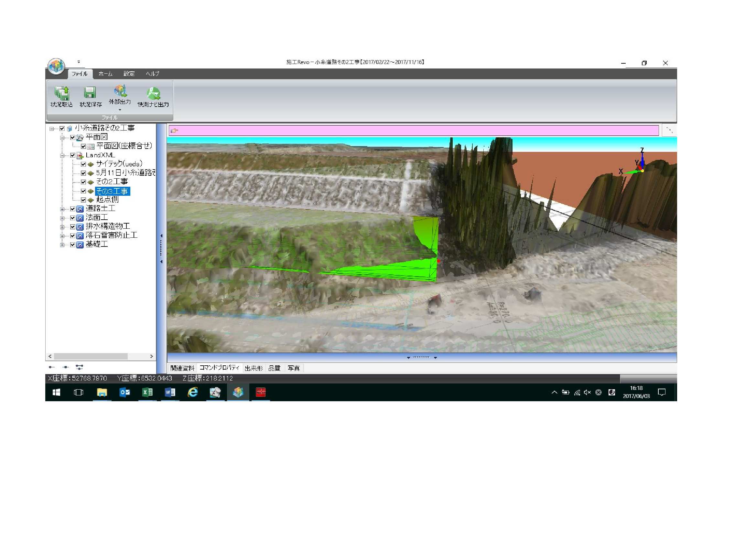Click the 状況保存 save icon

[90, 93]
